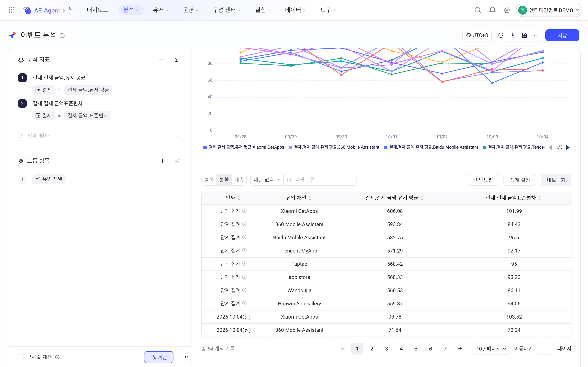The image size is (588, 367).
Task: Click the blue 저장 button
Action: coord(562,35)
